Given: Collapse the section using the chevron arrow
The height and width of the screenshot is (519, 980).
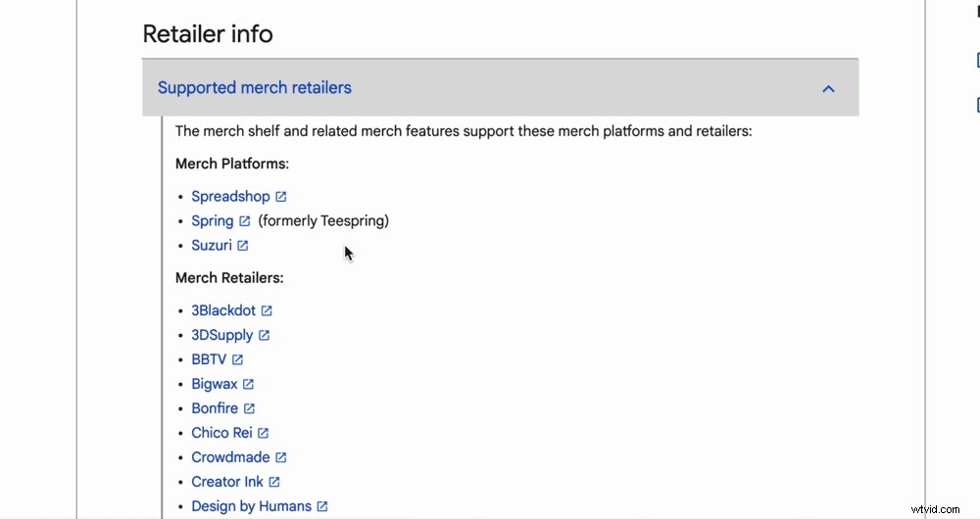Looking at the screenshot, I should pyautogui.click(x=828, y=88).
